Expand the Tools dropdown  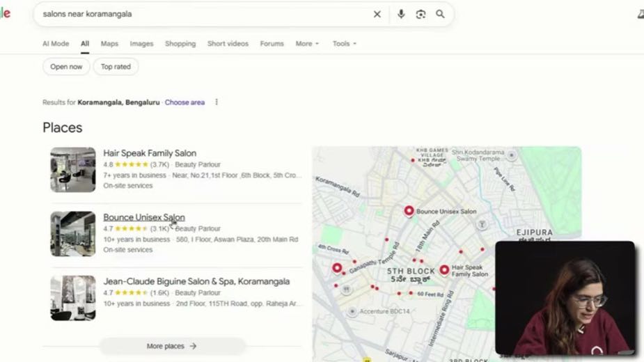click(x=344, y=44)
